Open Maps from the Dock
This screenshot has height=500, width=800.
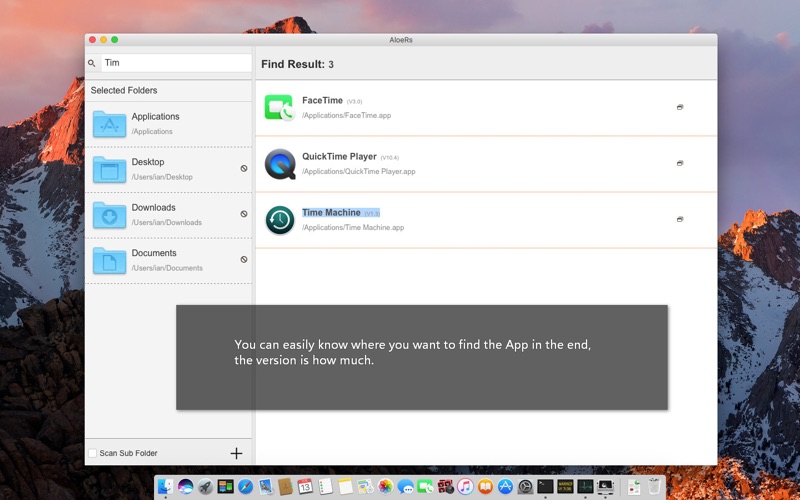[365, 487]
